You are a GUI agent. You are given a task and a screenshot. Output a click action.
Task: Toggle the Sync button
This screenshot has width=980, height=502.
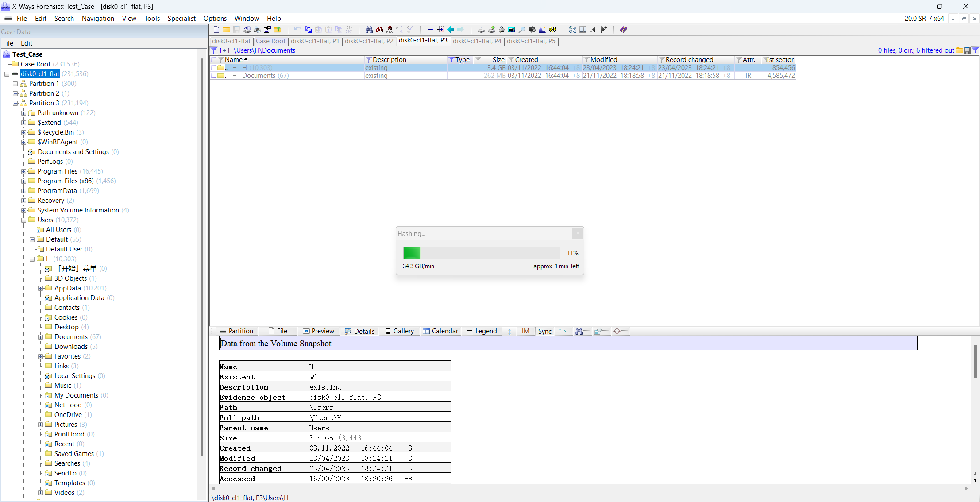544,331
